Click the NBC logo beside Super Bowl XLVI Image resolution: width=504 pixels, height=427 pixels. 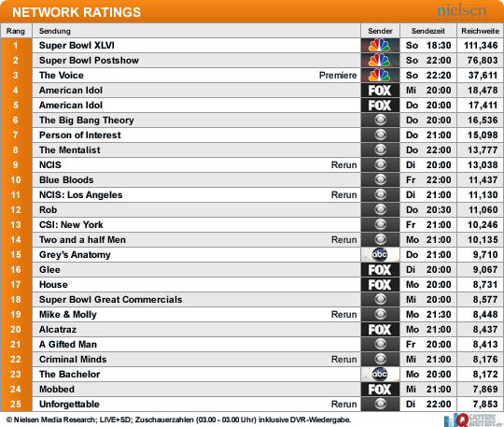click(380, 46)
